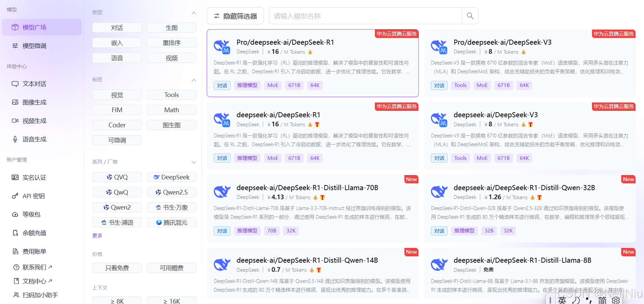Click DeepSeek-R1-Distill-Llama-8B whale logo
The image size is (644, 304).
tap(439, 265)
